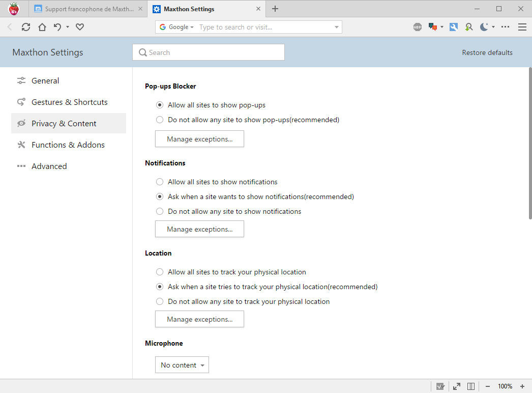Click the split screen icon in status bar
Screen dimensions: 532x393
click(x=471, y=386)
